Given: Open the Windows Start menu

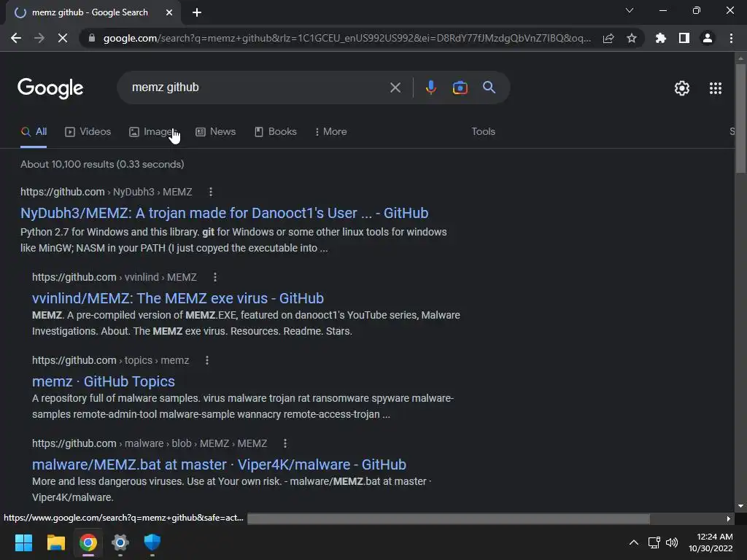Looking at the screenshot, I should (x=23, y=542).
